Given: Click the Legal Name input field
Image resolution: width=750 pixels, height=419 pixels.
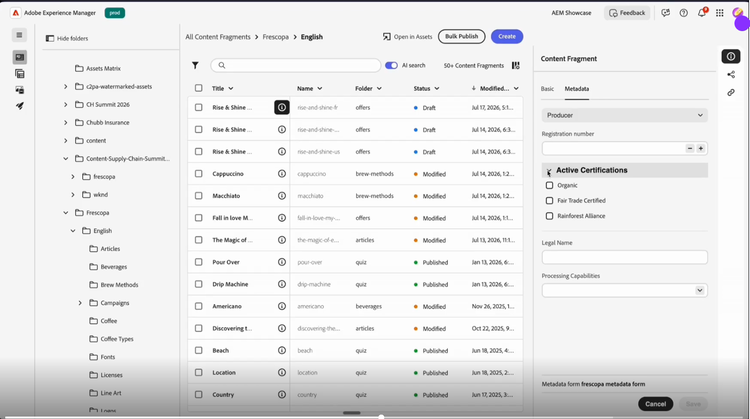Looking at the screenshot, I should pos(625,257).
